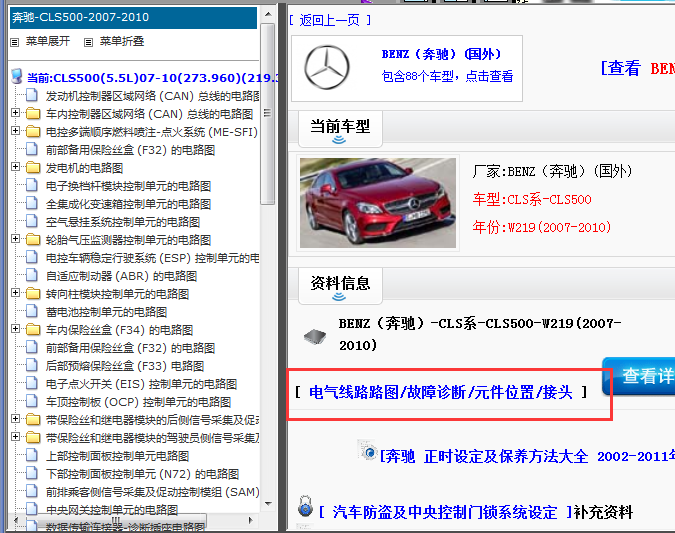Click the red Mercedes CLS car thumbnail

point(378,203)
